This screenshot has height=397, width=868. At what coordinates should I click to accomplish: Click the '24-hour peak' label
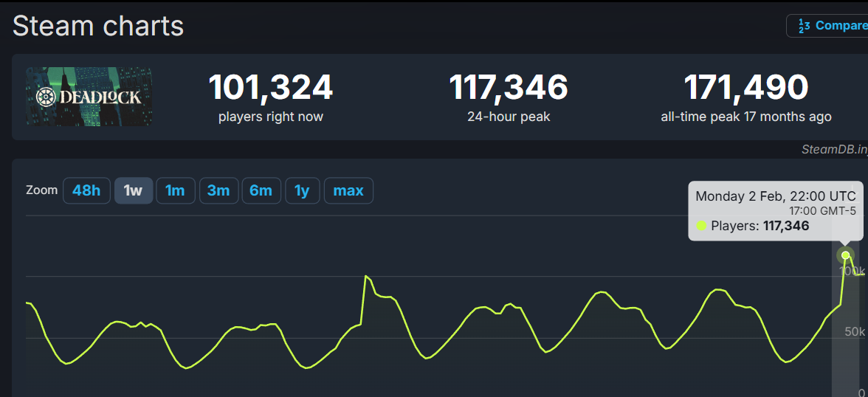[x=508, y=117]
